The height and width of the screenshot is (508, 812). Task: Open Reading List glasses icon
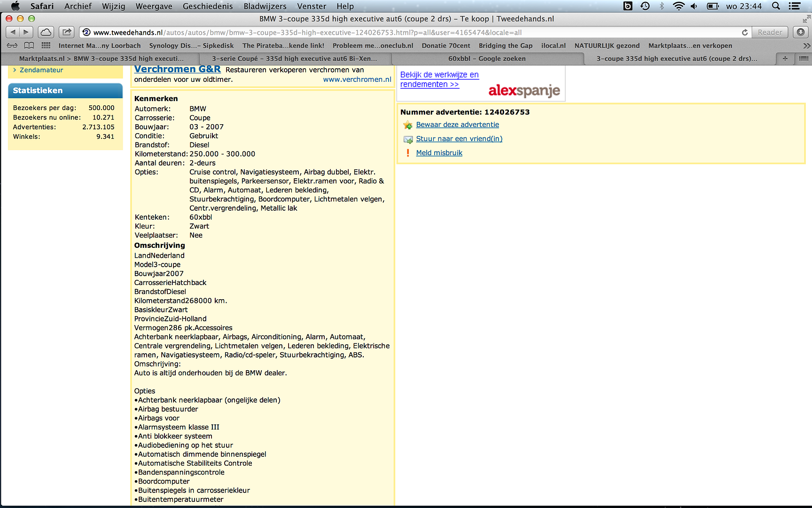point(12,46)
